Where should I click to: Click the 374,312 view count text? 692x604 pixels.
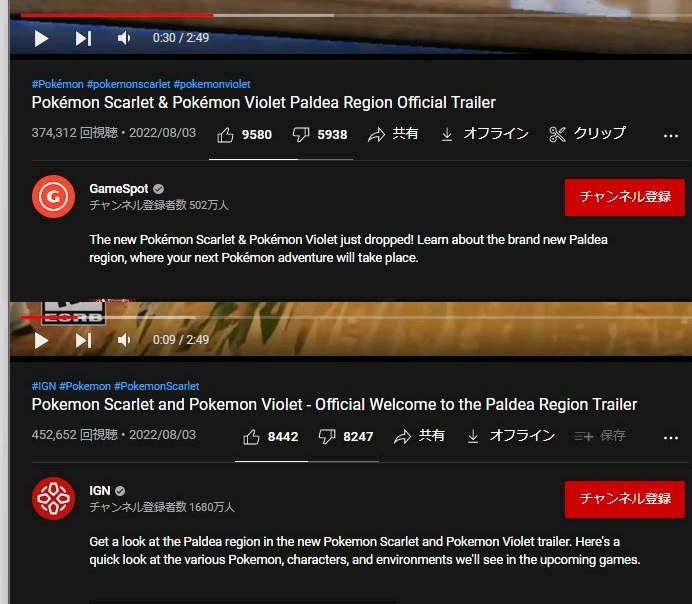pyautogui.click(x=75, y=133)
